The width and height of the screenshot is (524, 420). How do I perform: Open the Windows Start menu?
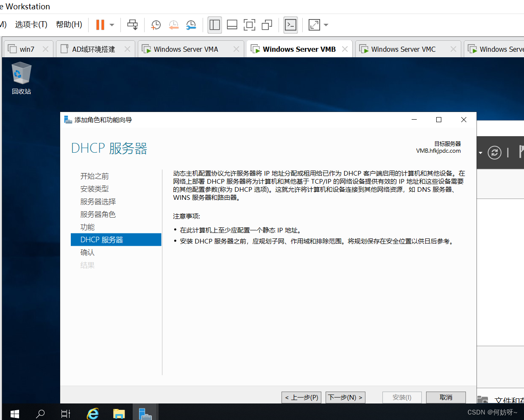tap(15, 413)
